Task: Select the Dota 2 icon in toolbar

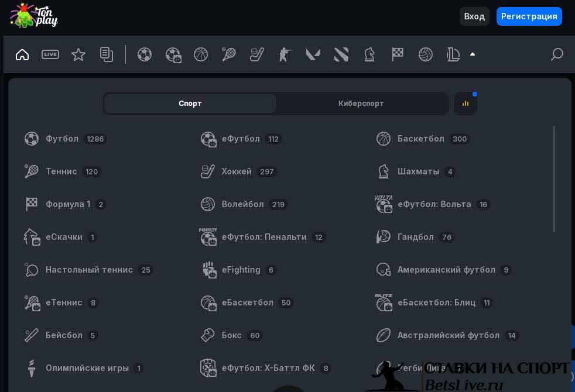Action: [x=341, y=54]
